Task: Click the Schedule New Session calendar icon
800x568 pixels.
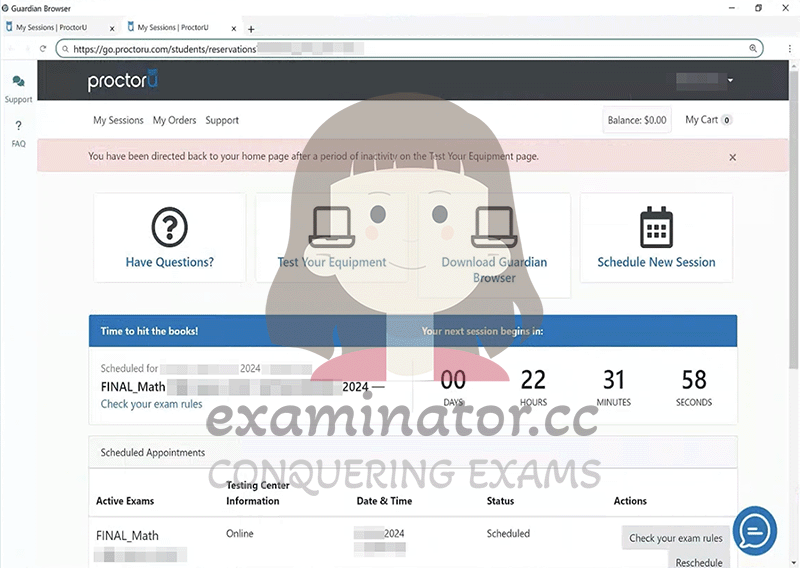Action: pyautogui.click(x=656, y=227)
